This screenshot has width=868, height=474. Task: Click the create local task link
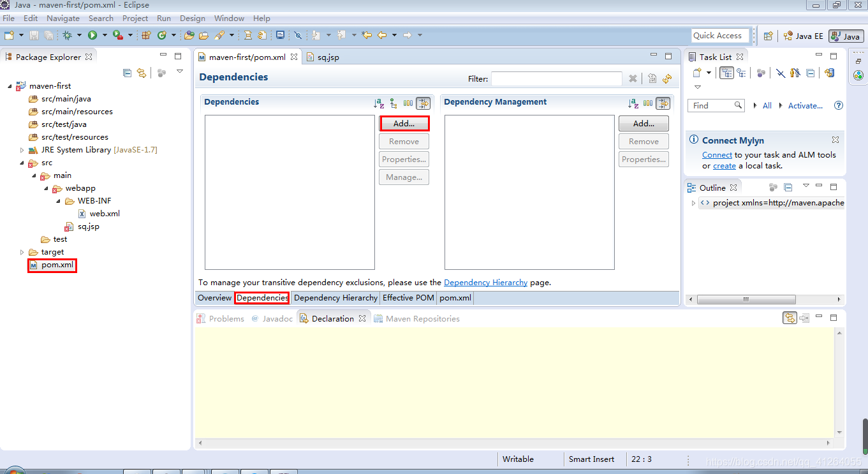(x=725, y=166)
